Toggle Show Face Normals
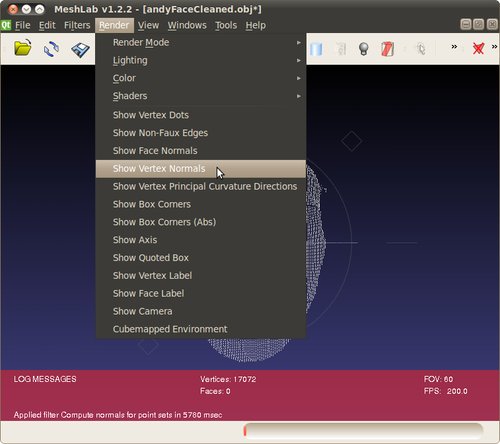The height and width of the screenshot is (444, 500). (x=201, y=151)
